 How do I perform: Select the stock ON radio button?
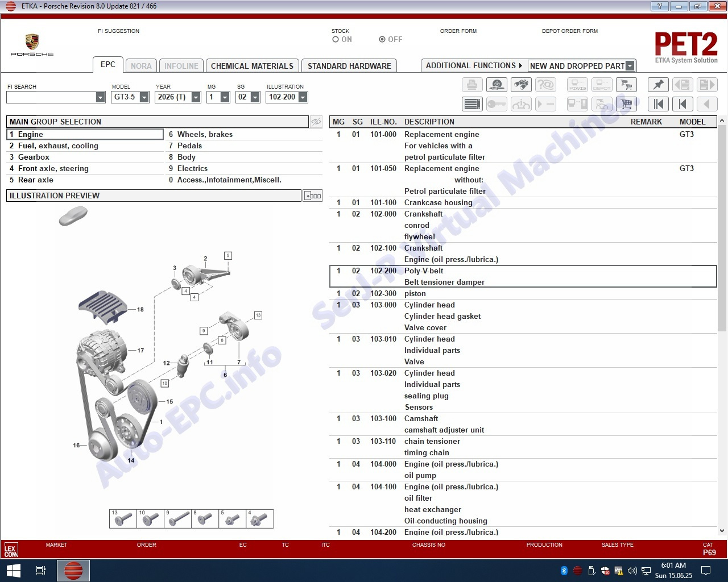[336, 40]
